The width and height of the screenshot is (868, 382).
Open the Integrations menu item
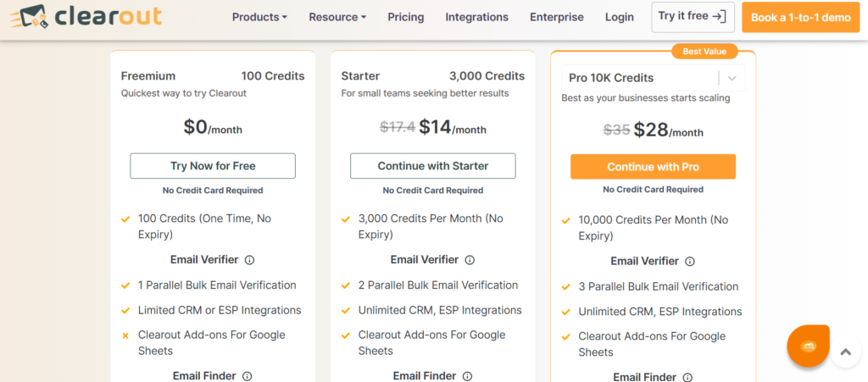point(476,17)
